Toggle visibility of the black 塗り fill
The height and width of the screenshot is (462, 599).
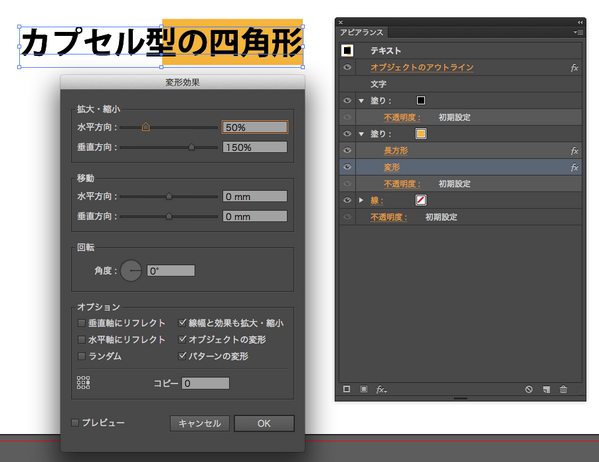[347, 101]
